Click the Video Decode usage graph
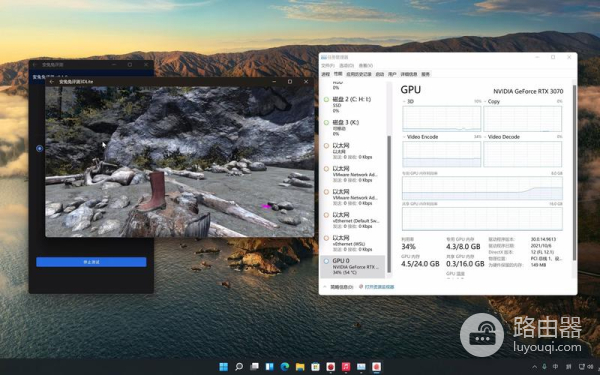600x375 pixels. click(x=523, y=154)
